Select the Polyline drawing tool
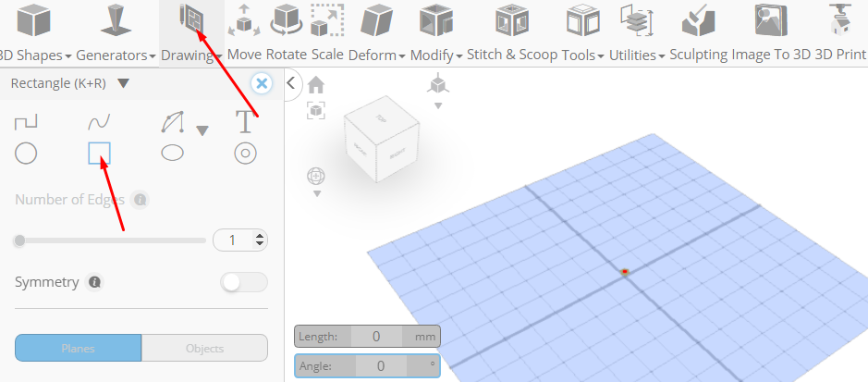868x382 pixels. click(26, 122)
